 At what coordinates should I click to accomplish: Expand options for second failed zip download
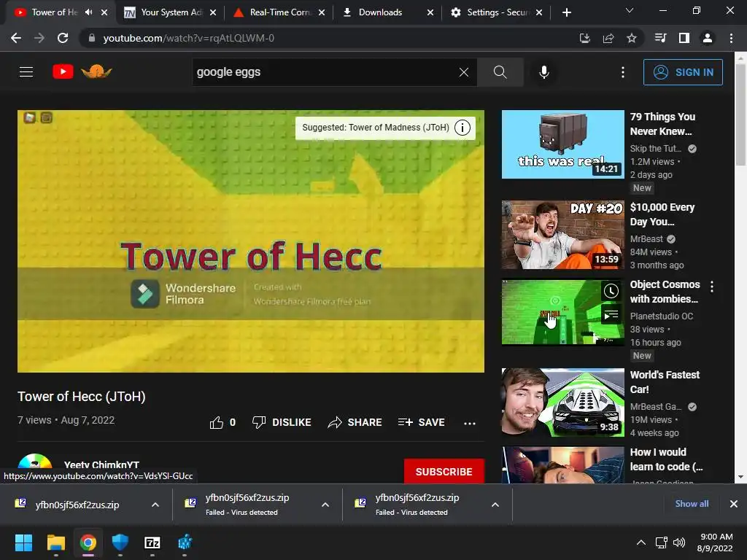[x=325, y=505]
